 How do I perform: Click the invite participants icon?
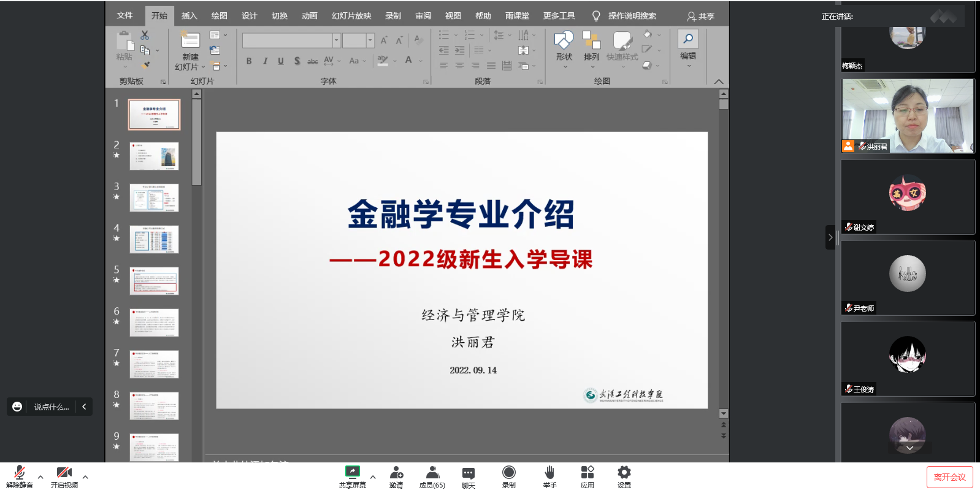click(396, 477)
